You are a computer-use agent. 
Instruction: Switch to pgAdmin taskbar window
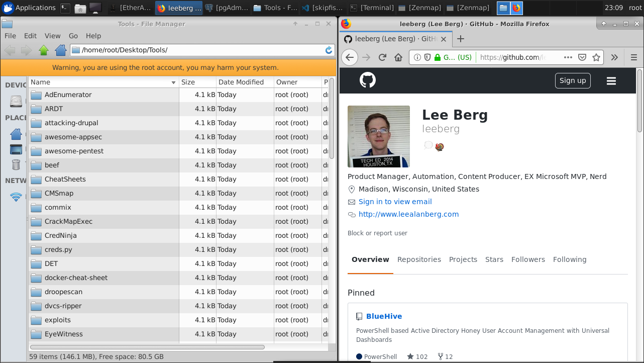pyautogui.click(x=226, y=8)
